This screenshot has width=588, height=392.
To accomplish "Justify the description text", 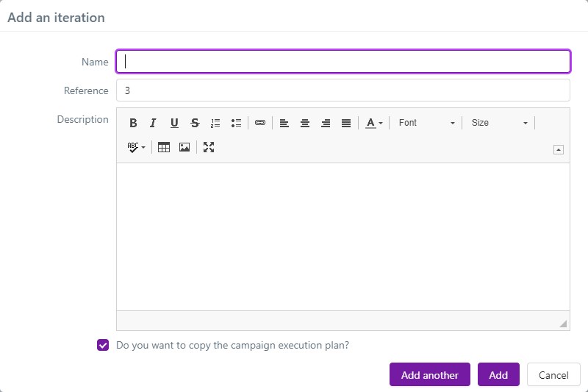I will point(346,124).
